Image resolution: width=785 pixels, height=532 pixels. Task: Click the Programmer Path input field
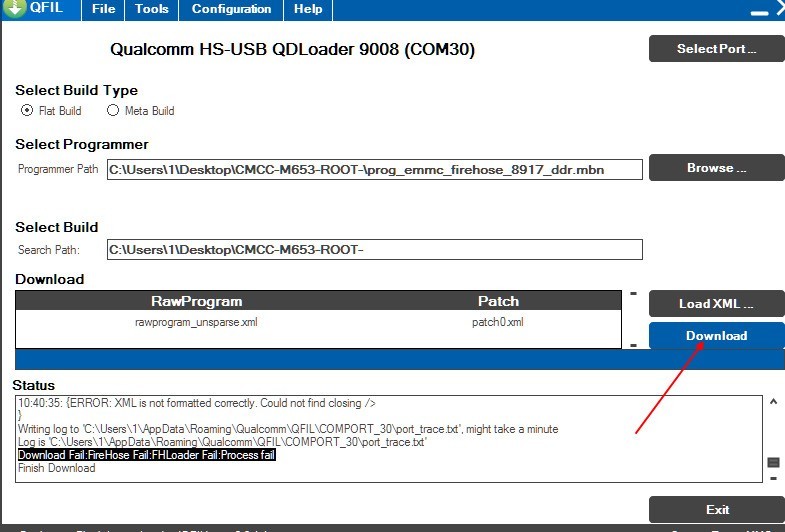pyautogui.click(x=374, y=170)
